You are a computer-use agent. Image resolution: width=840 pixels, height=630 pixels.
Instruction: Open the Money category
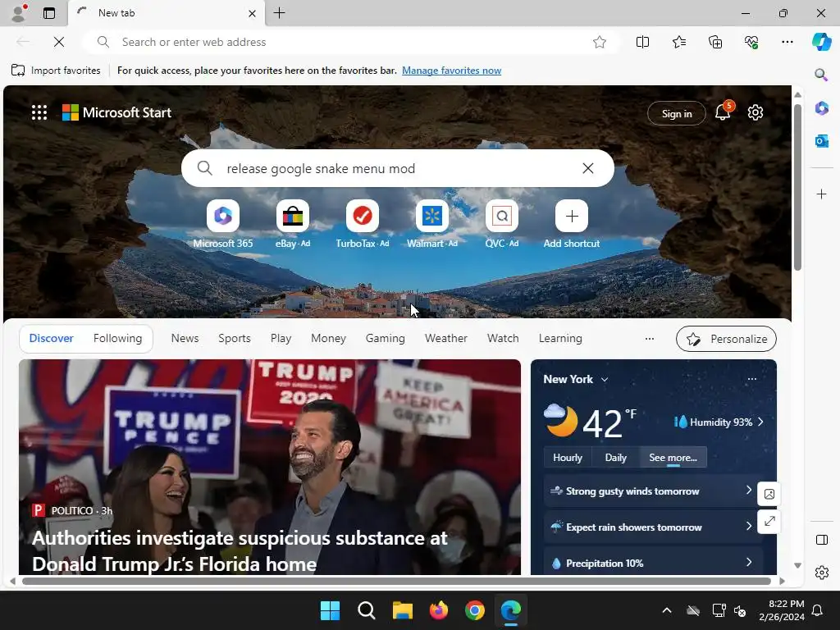pyautogui.click(x=328, y=339)
